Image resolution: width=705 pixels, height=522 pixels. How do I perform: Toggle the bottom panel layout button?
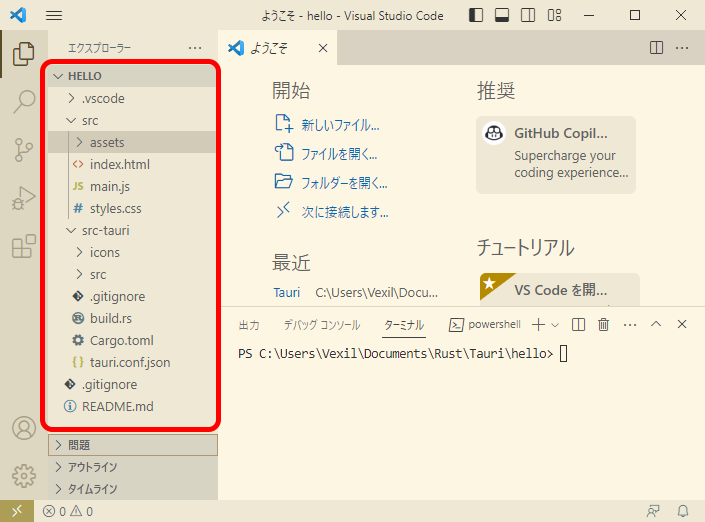tap(502, 15)
